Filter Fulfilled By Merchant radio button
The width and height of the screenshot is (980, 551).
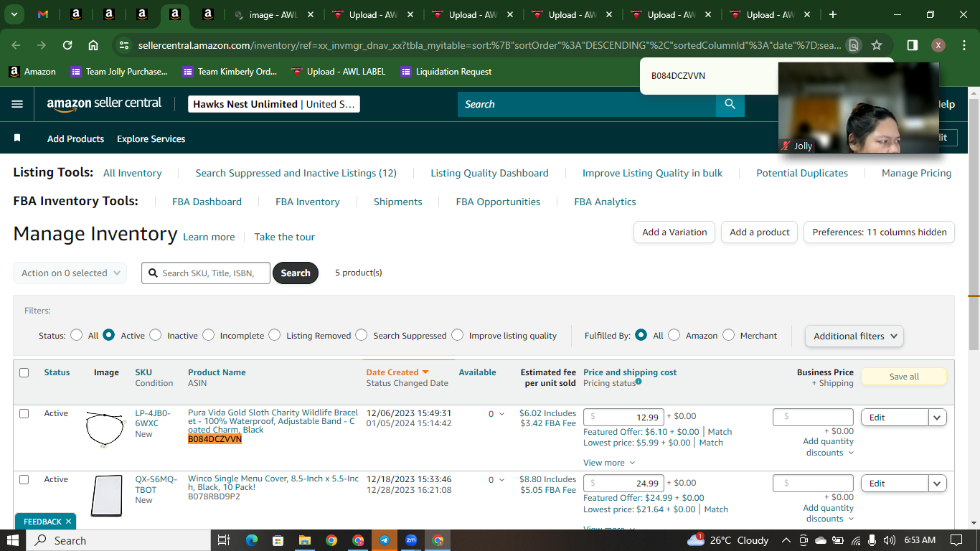point(729,334)
